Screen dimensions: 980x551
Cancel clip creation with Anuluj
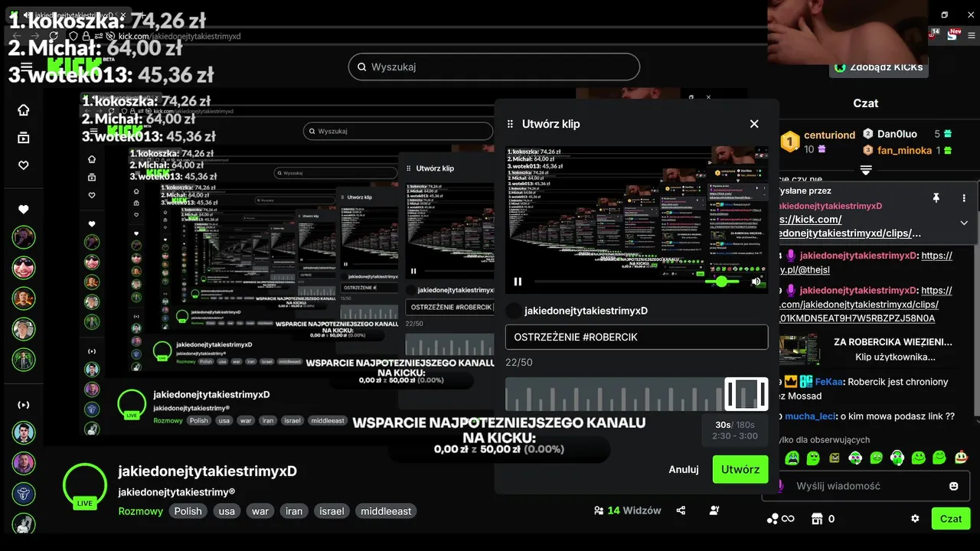(x=684, y=469)
